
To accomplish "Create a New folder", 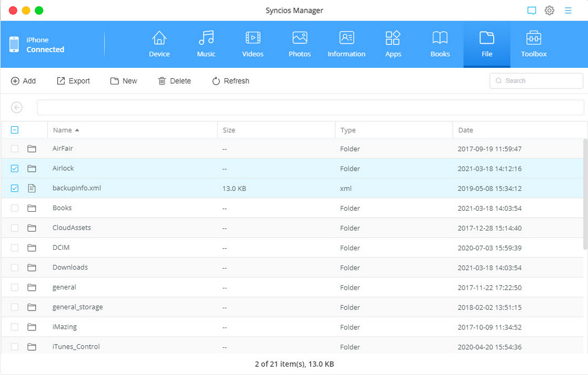I will click(x=124, y=81).
